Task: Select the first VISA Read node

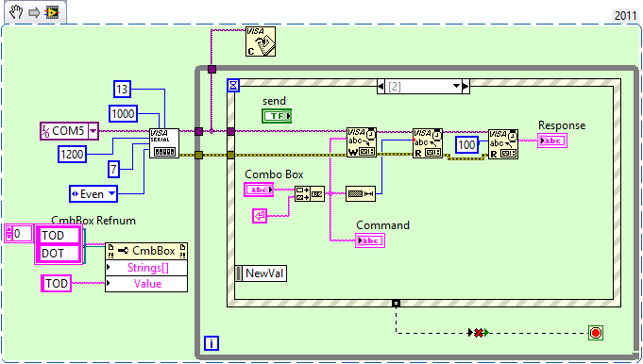Action: (428, 143)
